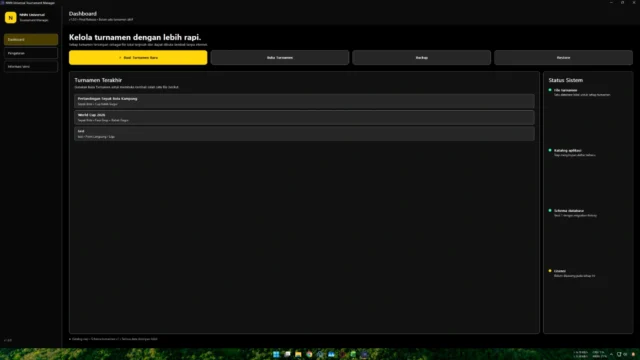Click the footer status text at bottom
The width and height of the screenshot is (640, 360).
click(113, 339)
